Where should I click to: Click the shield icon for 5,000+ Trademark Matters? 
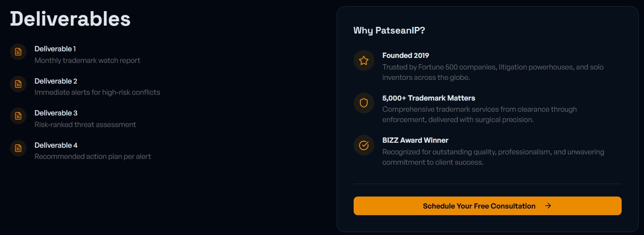(x=364, y=103)
